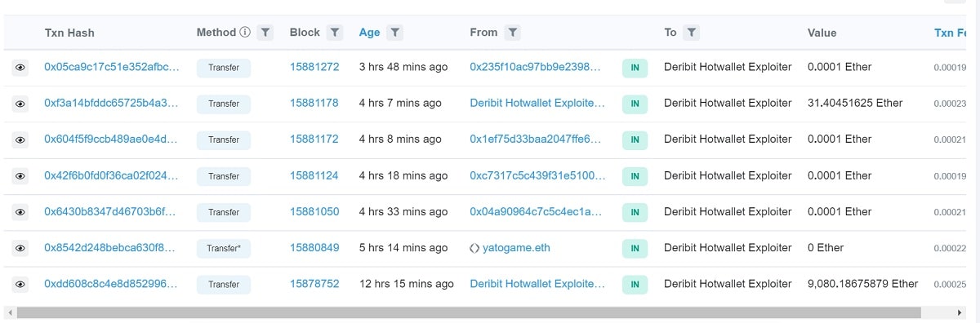
Task: Click the eye icon for transaction 0x05ca9c17c51e352afbc
Action: click(20, 68)
